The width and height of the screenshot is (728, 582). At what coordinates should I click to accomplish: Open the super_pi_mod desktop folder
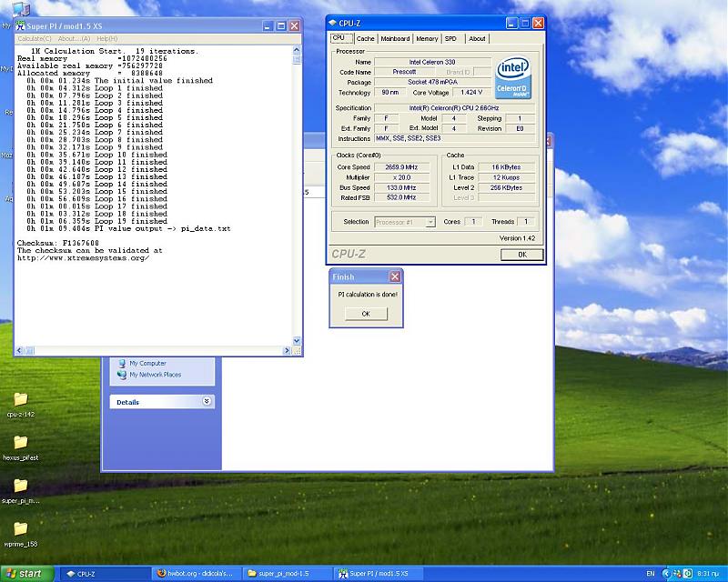click(20, 487)
